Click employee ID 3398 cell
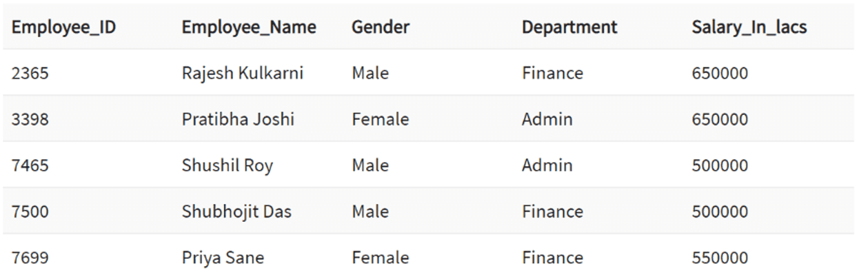This screenshot has width=868, height=279. [x=30, y=119]
